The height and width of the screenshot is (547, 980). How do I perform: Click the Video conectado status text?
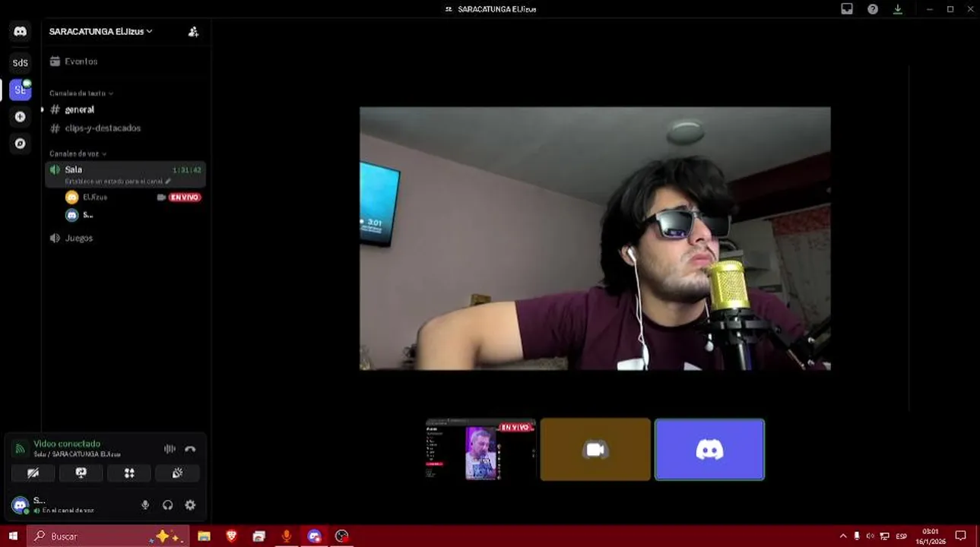[67, 444]
